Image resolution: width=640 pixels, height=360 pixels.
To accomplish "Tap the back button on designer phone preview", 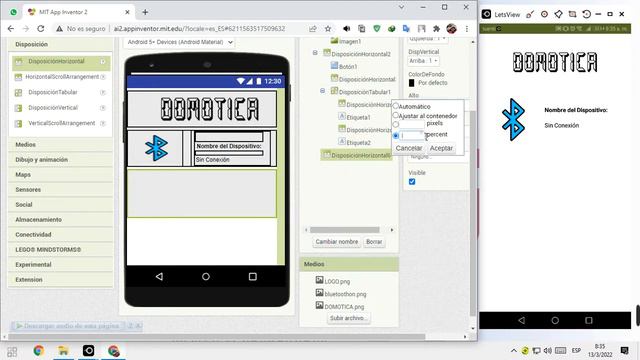I will (159, 277).
